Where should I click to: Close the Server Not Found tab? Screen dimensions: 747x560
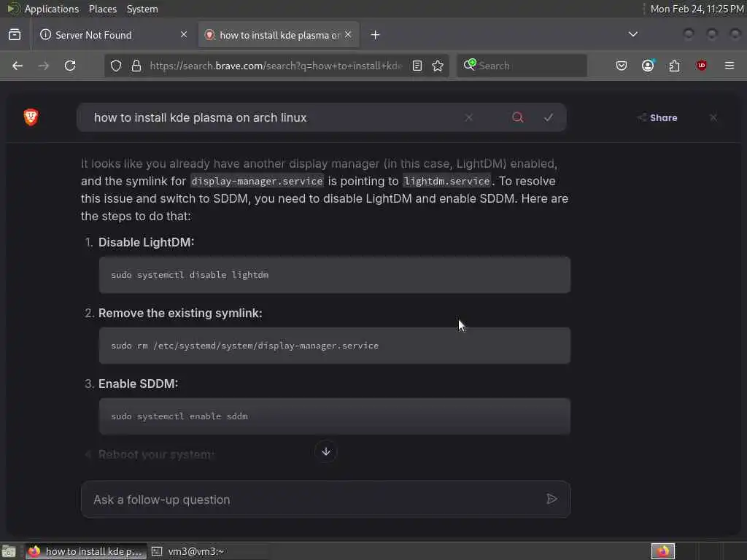point(184,35)
